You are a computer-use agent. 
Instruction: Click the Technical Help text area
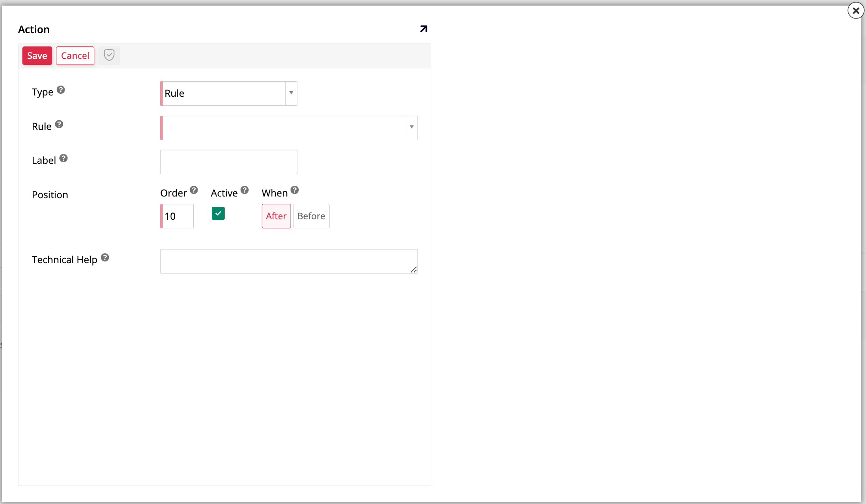tap(288, 261)
